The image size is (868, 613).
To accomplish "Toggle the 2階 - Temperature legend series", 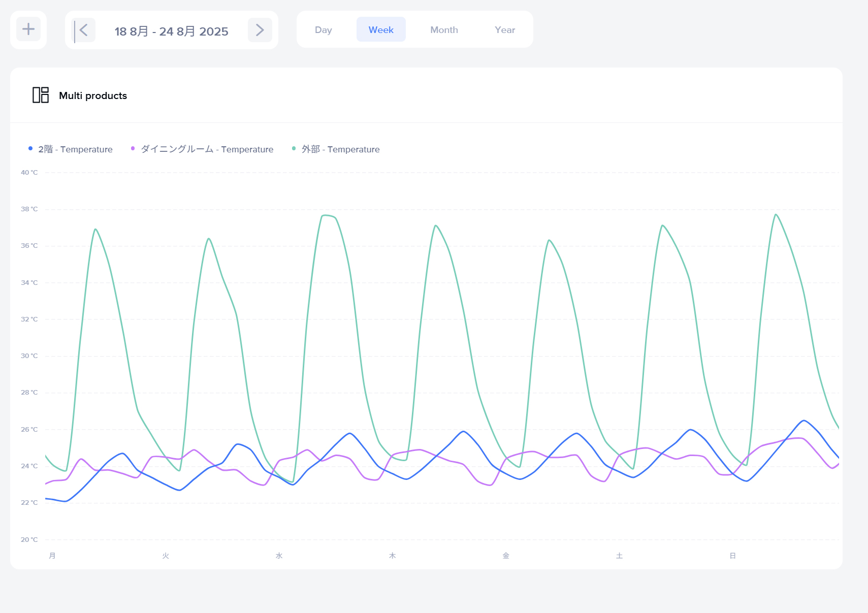I will 75,149.
